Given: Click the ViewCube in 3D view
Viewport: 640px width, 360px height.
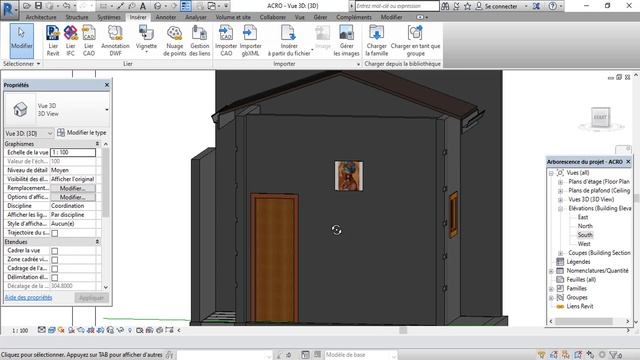Looking at the screenshot, I should 600,118.
